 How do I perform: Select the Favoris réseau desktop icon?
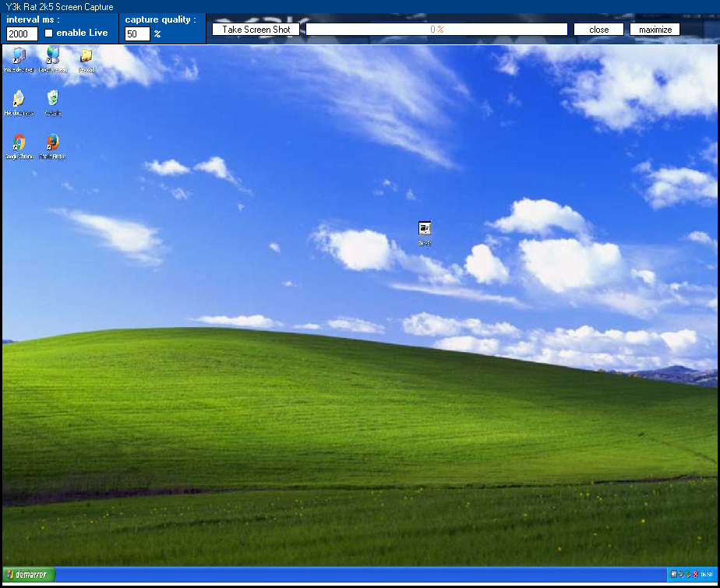(x=52, y=56)
